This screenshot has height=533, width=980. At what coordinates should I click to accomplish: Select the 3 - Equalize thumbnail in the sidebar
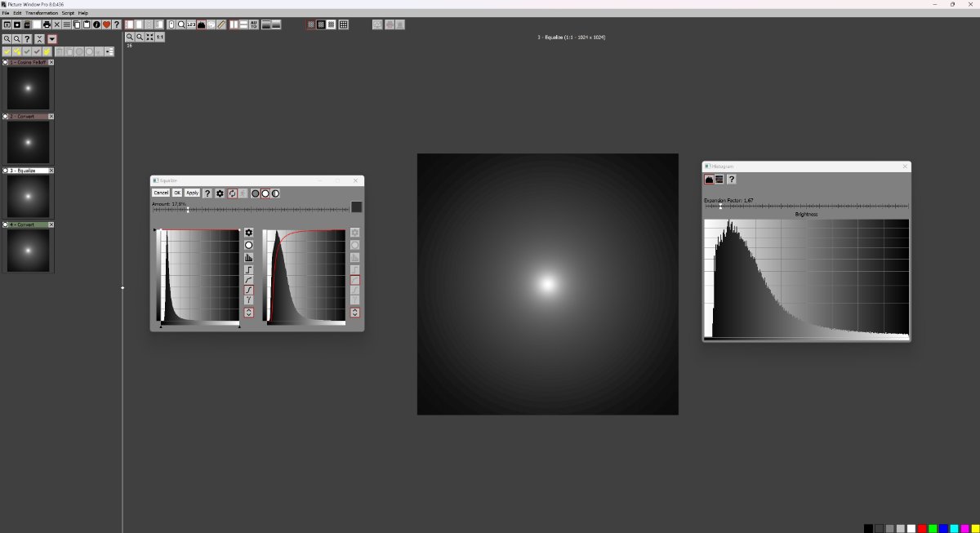click(x=29, y=196)
